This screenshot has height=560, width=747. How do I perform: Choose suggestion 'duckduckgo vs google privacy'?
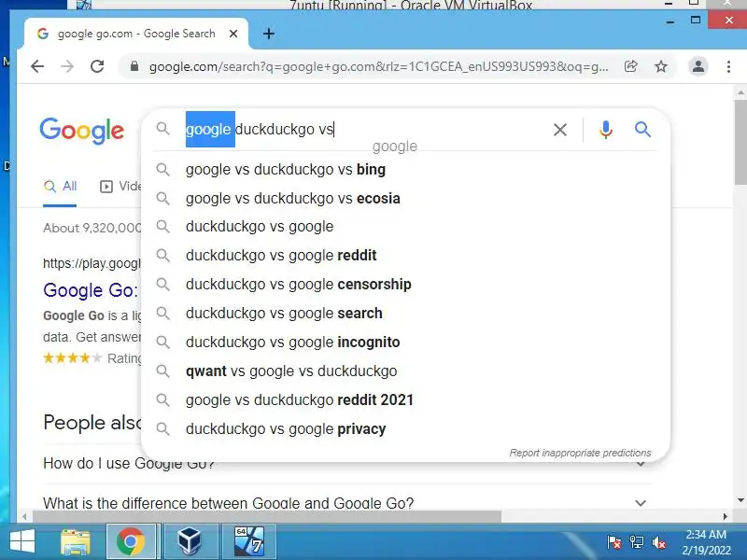tap(406, 429)
